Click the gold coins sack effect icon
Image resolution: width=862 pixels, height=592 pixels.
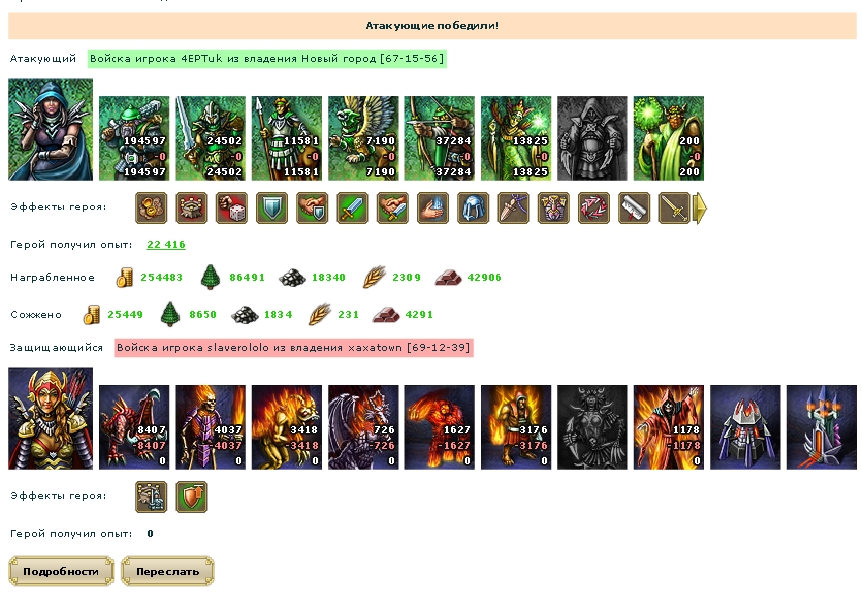click(151, 208)
